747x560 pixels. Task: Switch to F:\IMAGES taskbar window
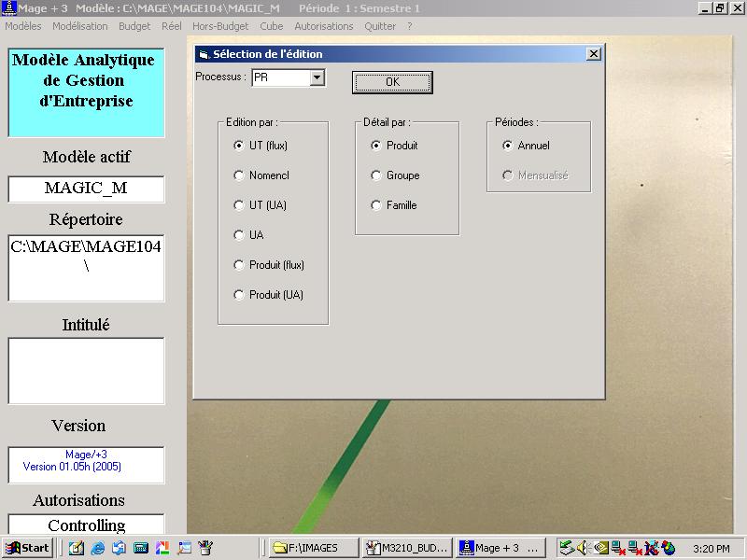pos(314,548)
